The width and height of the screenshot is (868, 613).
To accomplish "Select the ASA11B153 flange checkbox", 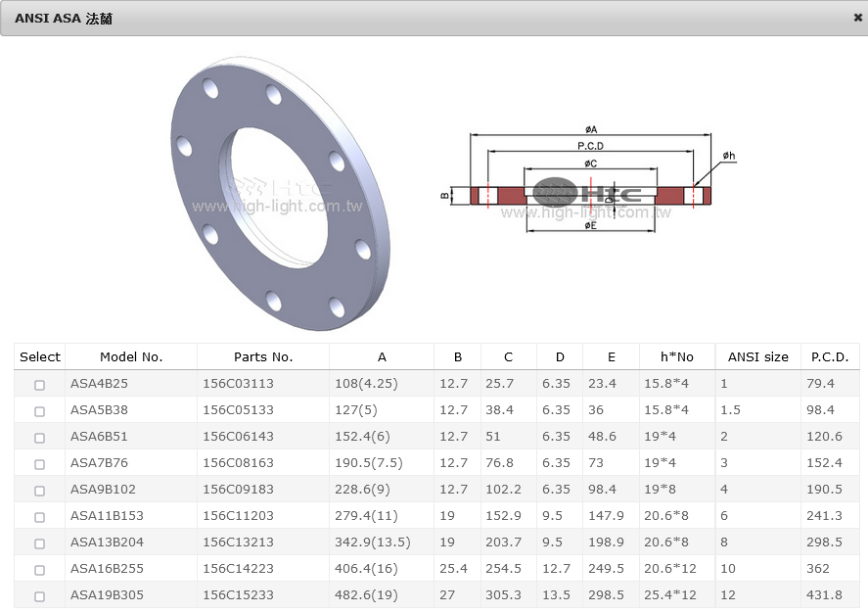I will pyautogui.click(x=40, y=517).
